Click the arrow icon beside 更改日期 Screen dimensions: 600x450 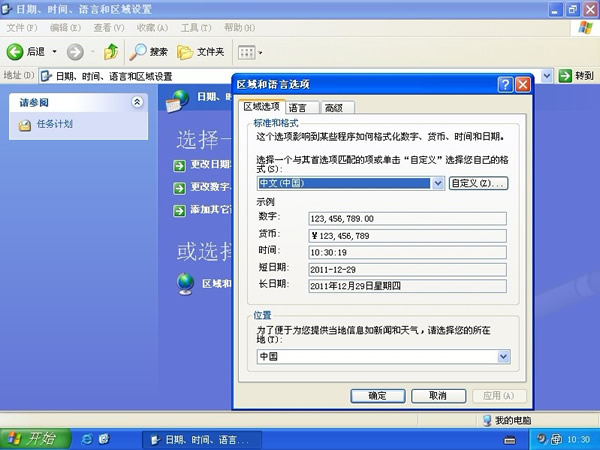point(179,166)
